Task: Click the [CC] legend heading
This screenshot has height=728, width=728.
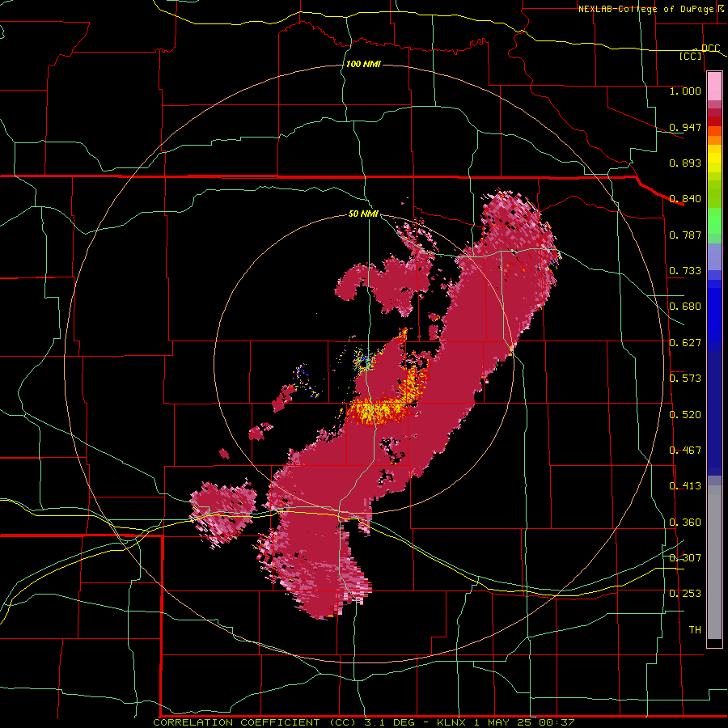Action: tap(691, 56)
